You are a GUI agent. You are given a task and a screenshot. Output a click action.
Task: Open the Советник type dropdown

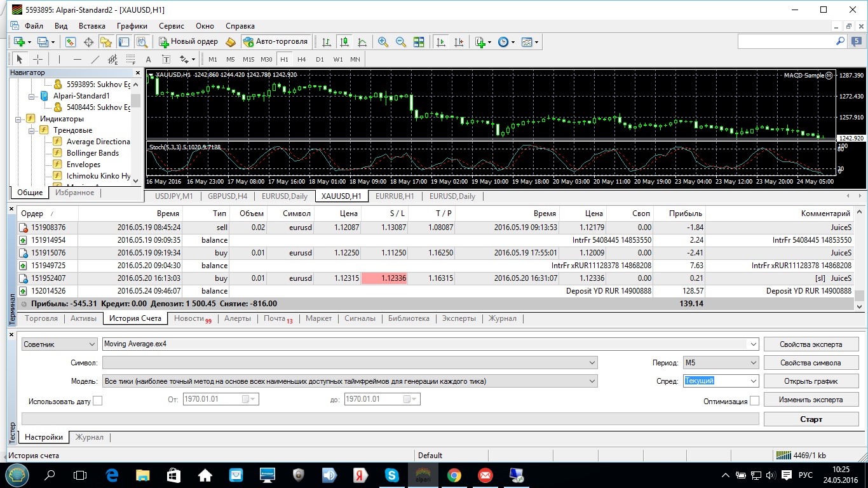pyautogui.click(x=58, y=344)
